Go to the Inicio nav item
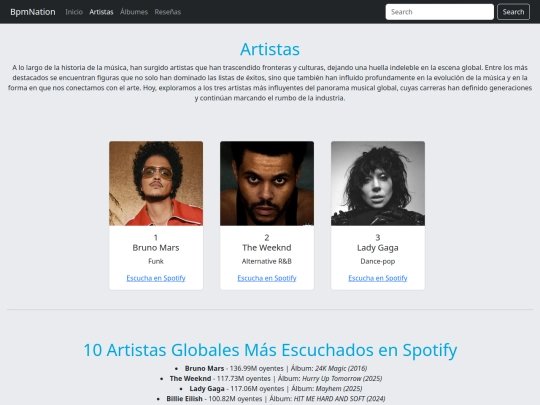540x405 pixels. click(x=74, y=12)
